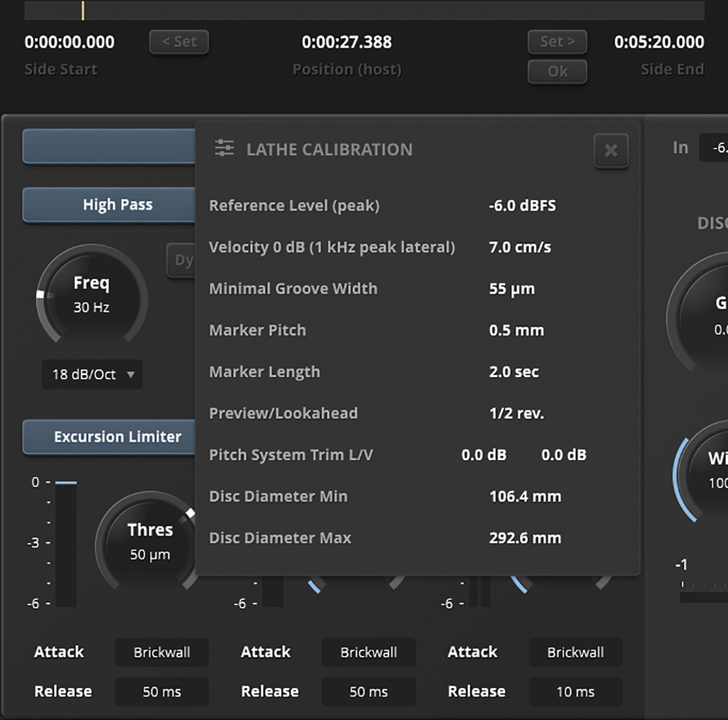This screenshot has width=728, height=720.
Task: Click the 'Set >' side end button
Action: (x=557, y=41)
